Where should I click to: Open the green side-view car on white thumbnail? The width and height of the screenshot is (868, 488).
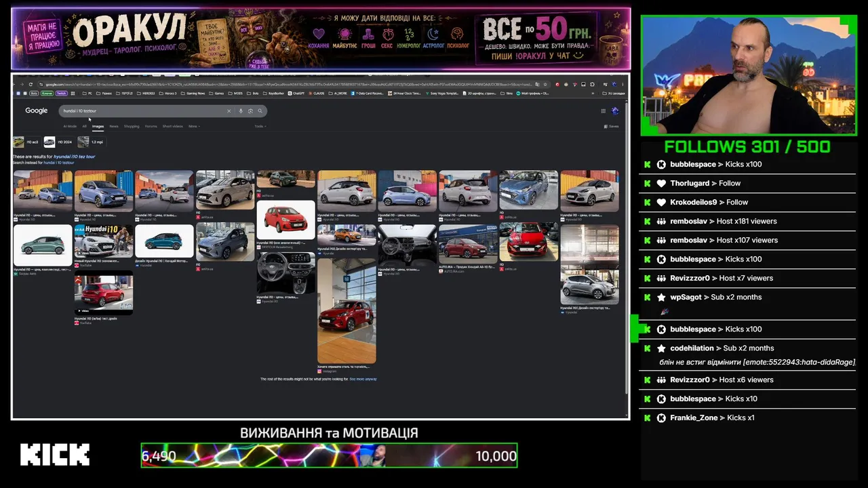(43, 245)
